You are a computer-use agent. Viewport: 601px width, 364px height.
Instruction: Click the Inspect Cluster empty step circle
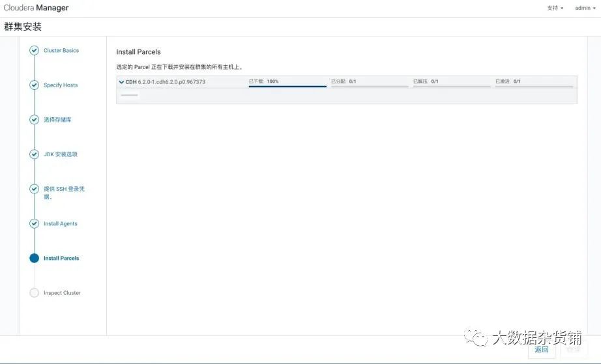click(x=34, y=293)
